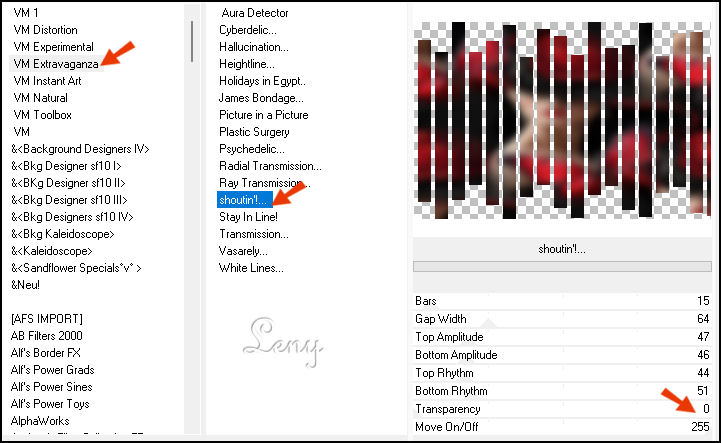The height and width of the screenshot is (443, 721).
Task: Adjust the Bottom Amplitude slider
Action: (x=562, y=355)
